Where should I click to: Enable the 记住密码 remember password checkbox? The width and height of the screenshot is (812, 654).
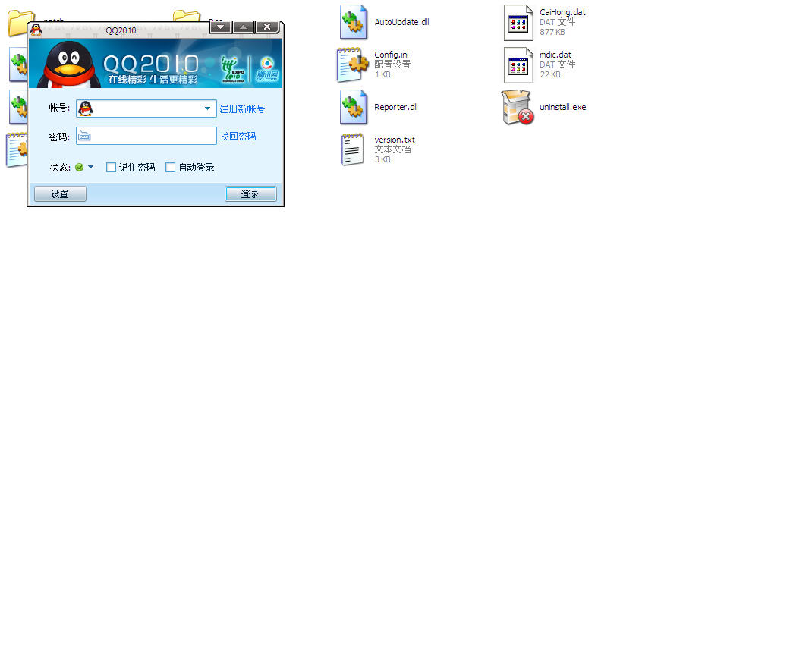pyautogui.click(x=111, y=167)
